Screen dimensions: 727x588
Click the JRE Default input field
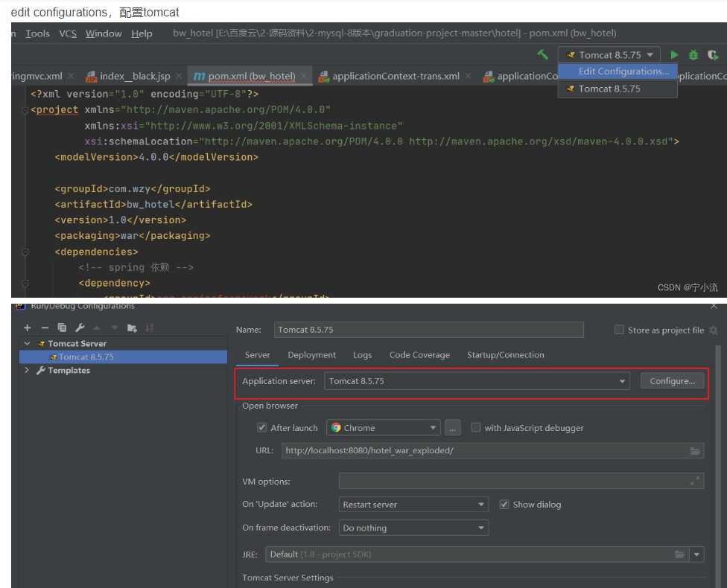(x=477, y=555)
